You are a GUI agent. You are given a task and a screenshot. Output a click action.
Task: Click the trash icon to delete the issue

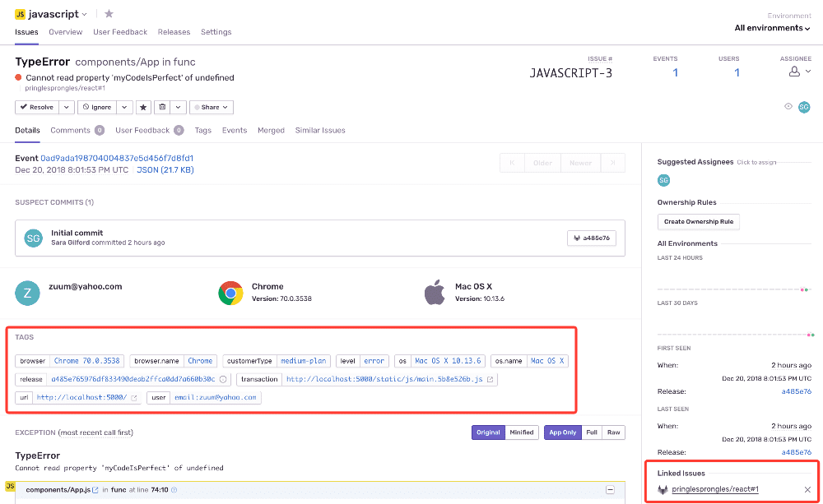(x=160, y=107)
